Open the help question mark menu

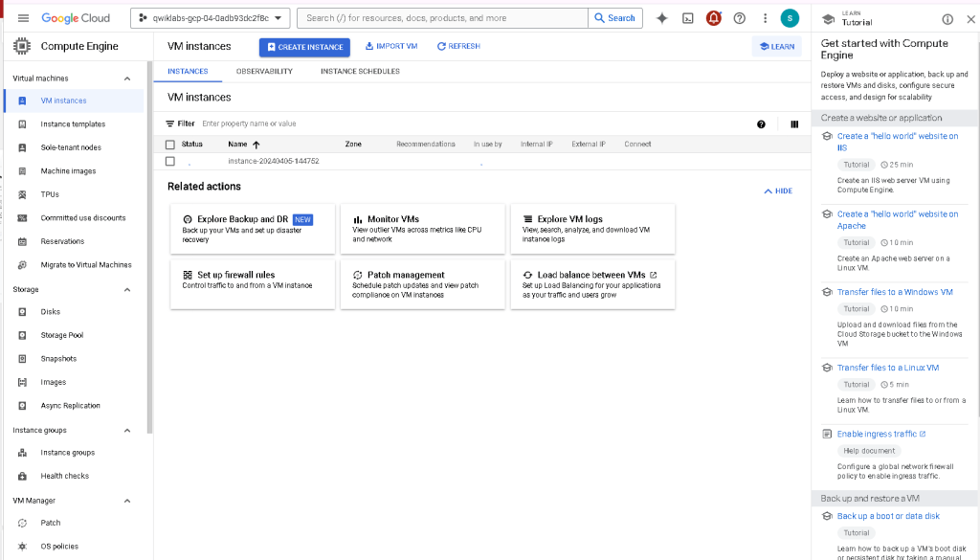click(740, 18)
